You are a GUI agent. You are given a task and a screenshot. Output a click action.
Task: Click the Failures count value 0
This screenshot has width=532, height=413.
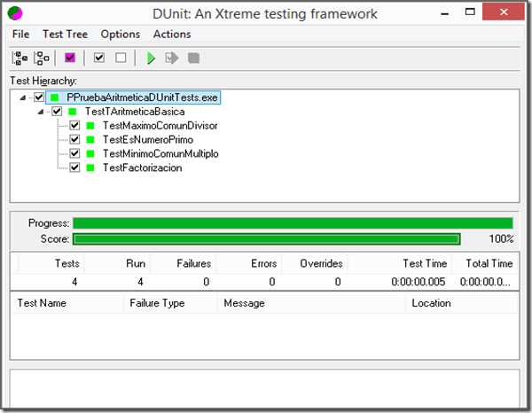(206, 282)
